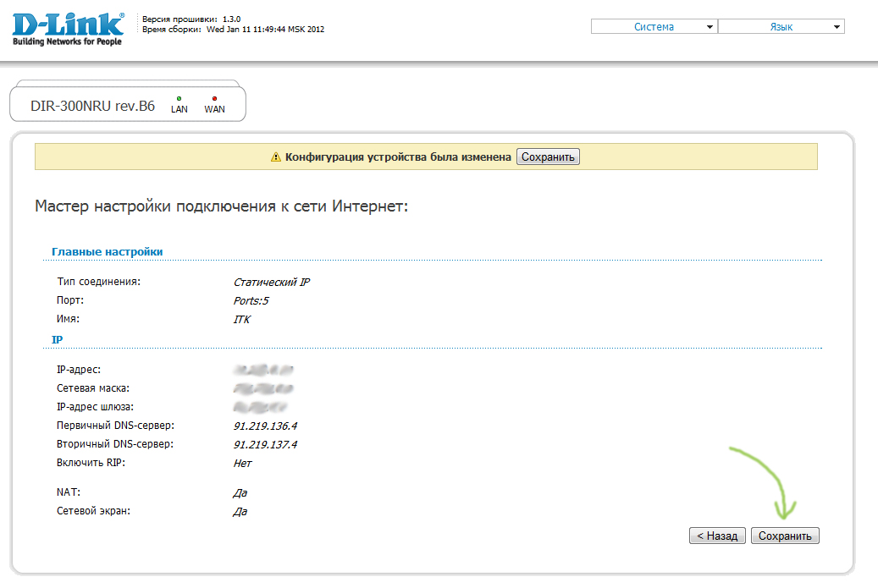Viewport: 878px width, 588px height.
Task: Click the Сетевой экран value Да
Action: [240, 512]
